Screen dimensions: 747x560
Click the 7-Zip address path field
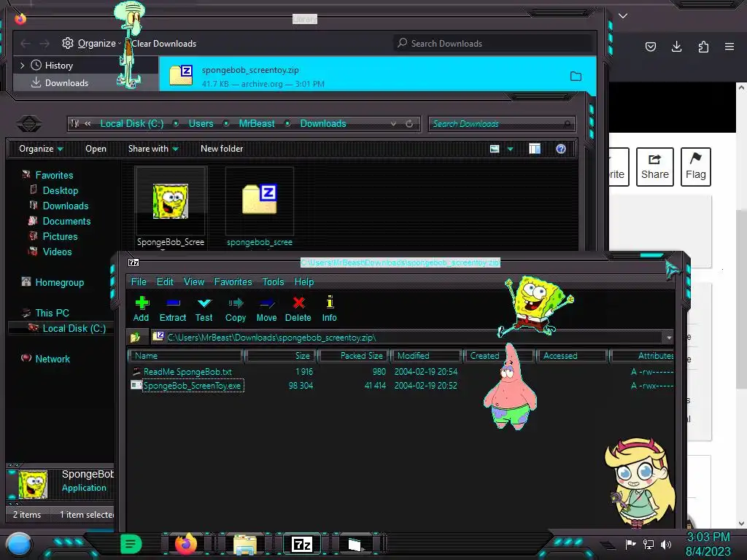407,338
